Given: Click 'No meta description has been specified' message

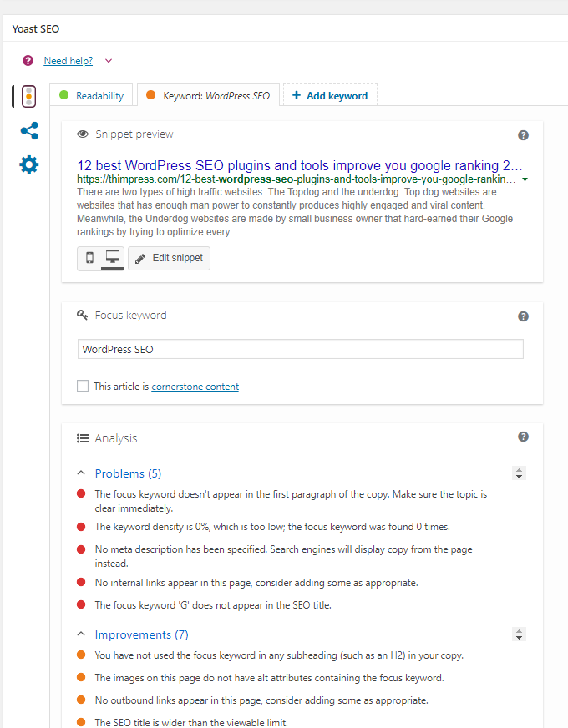Looking at the screenshot, I should point(284,556).
